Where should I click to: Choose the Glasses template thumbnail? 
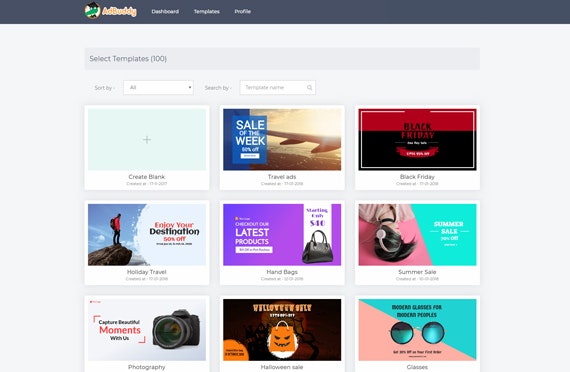[417, 330]
